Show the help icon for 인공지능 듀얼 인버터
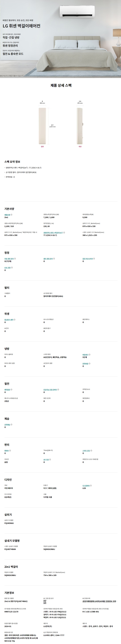 [58, 389]
